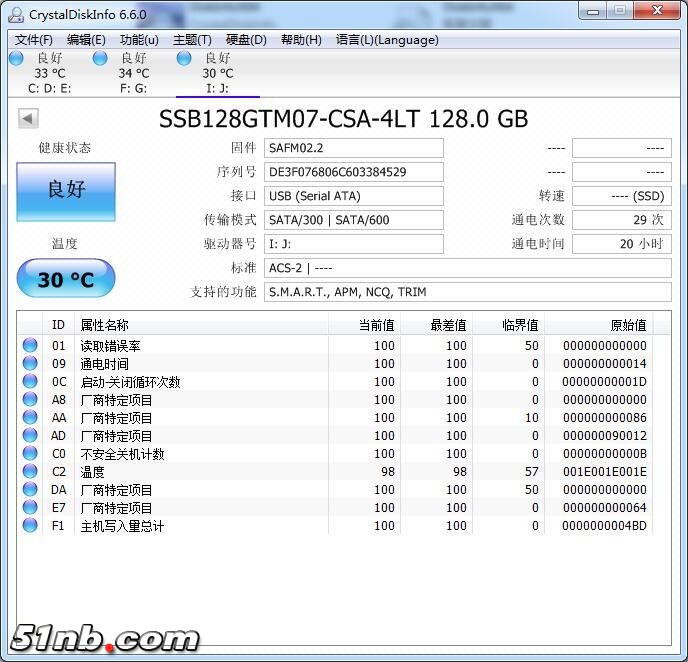Click raw value 000000090012
688x662 pixels.
point(605,436)
